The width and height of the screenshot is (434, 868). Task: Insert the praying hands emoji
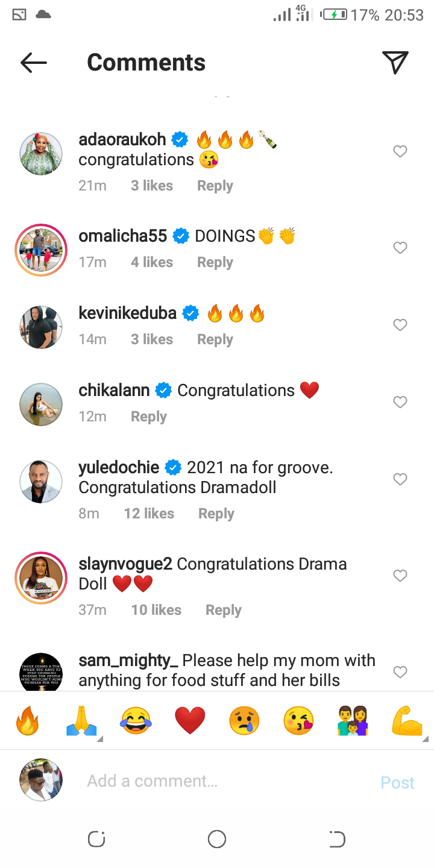pyautogui.click(x=81, y=721)
